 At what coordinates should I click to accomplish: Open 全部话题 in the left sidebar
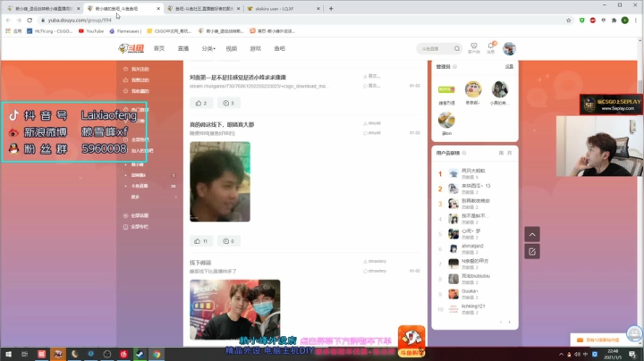click(x=136, y=215)
